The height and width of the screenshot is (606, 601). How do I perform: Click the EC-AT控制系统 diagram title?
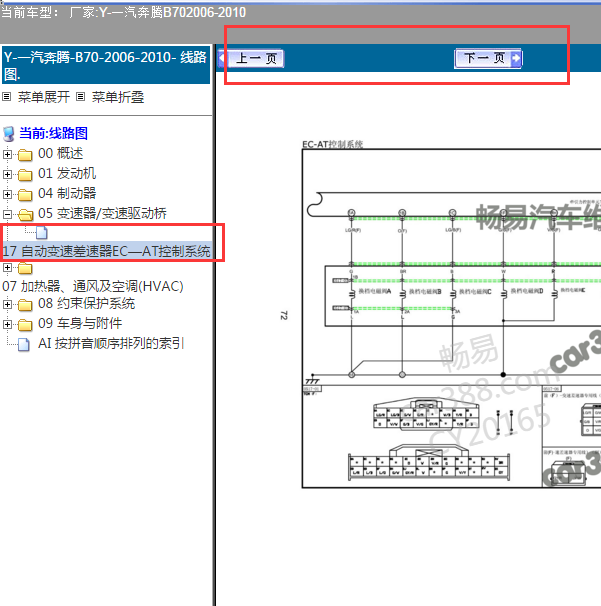click(332, 145)
